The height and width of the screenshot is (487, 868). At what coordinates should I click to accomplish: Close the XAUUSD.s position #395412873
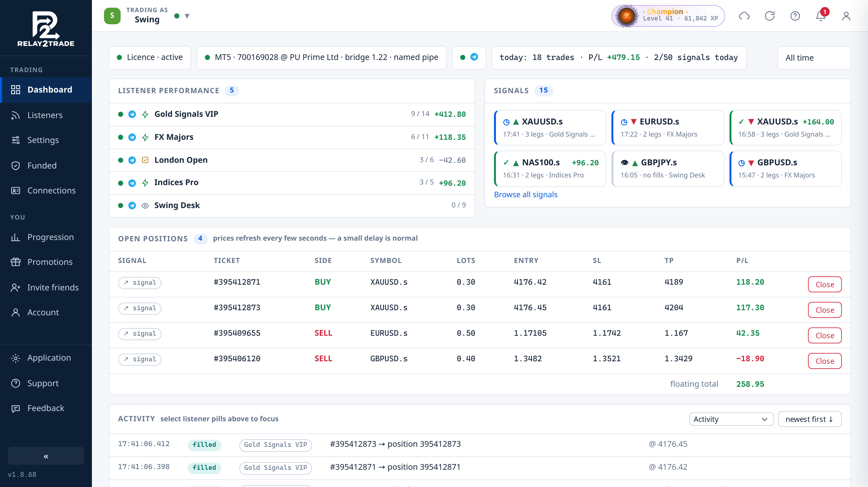click(x=825, y=310)
